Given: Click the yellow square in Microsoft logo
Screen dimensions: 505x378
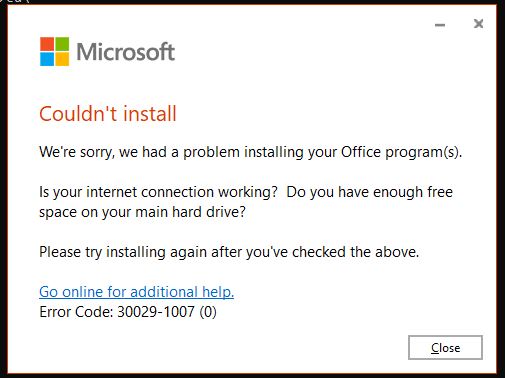Looking at the screenshot, I should (x=62, y=59).
